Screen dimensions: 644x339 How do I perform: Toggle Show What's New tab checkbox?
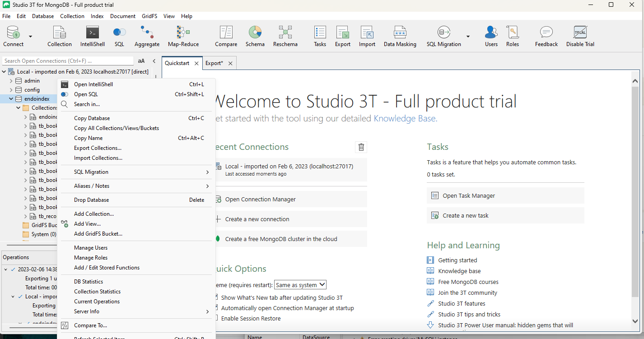pyautogui.click(x=216, y=297)
